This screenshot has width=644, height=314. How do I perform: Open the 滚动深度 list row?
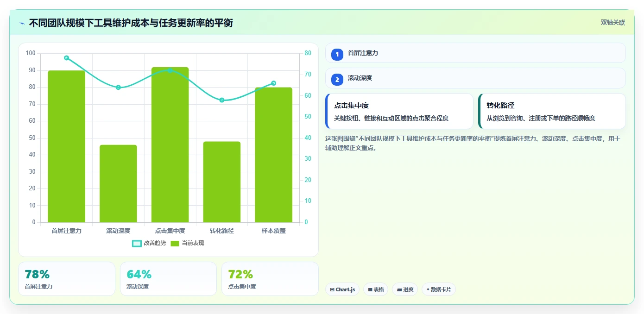[x=475, y=78]
